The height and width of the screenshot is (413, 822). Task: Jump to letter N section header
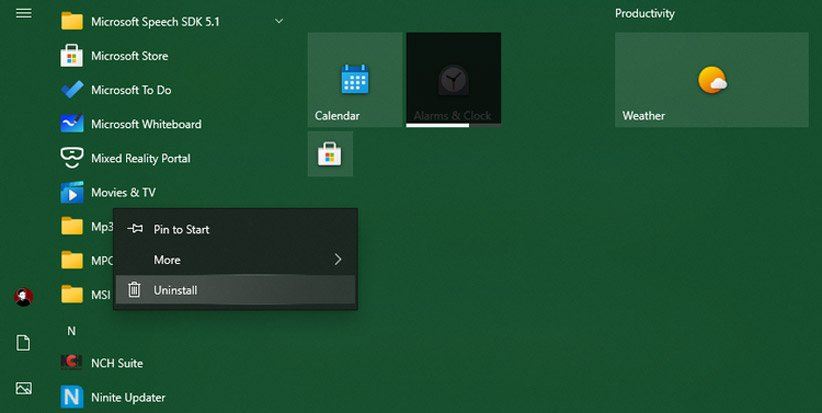71,330
